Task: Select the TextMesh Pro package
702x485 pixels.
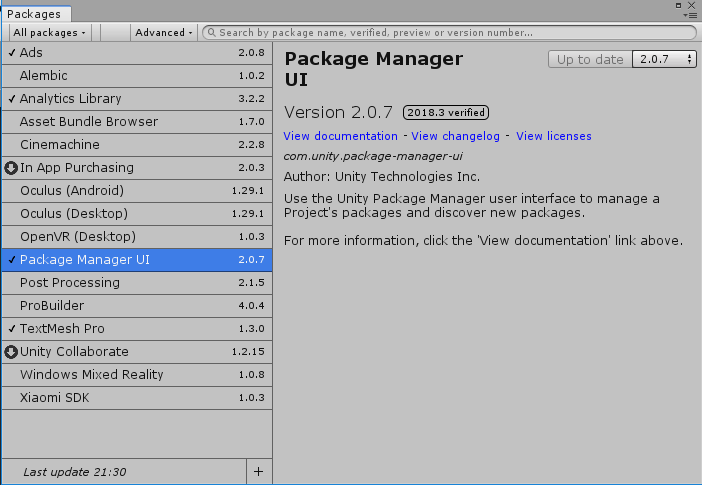Action: (x=137, y=329)
